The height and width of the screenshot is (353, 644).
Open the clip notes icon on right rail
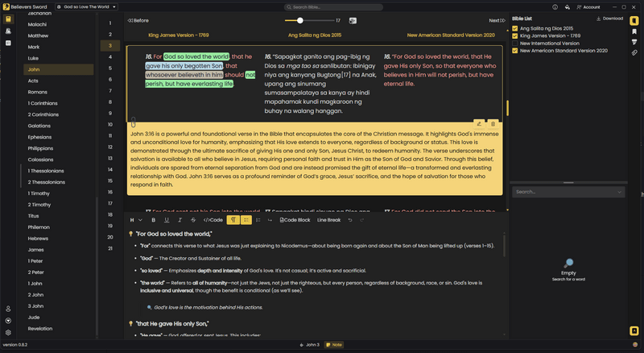click(634, 52)
